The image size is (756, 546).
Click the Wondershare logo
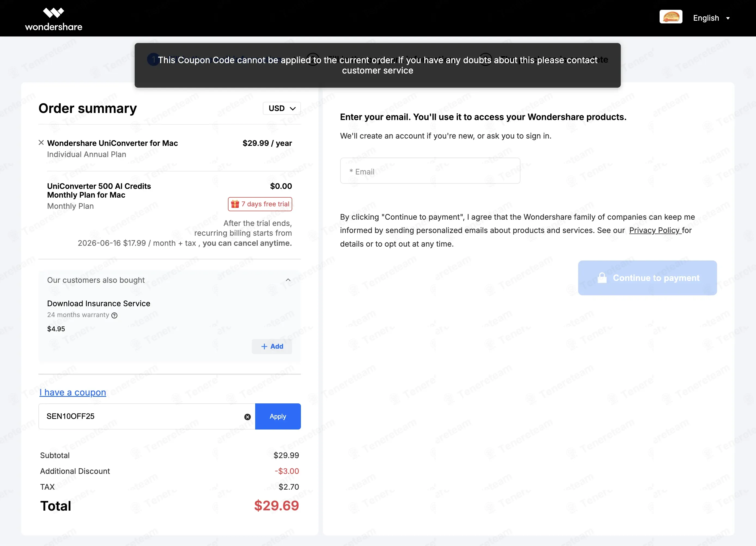pyautogui.click(x=54, y=19)
